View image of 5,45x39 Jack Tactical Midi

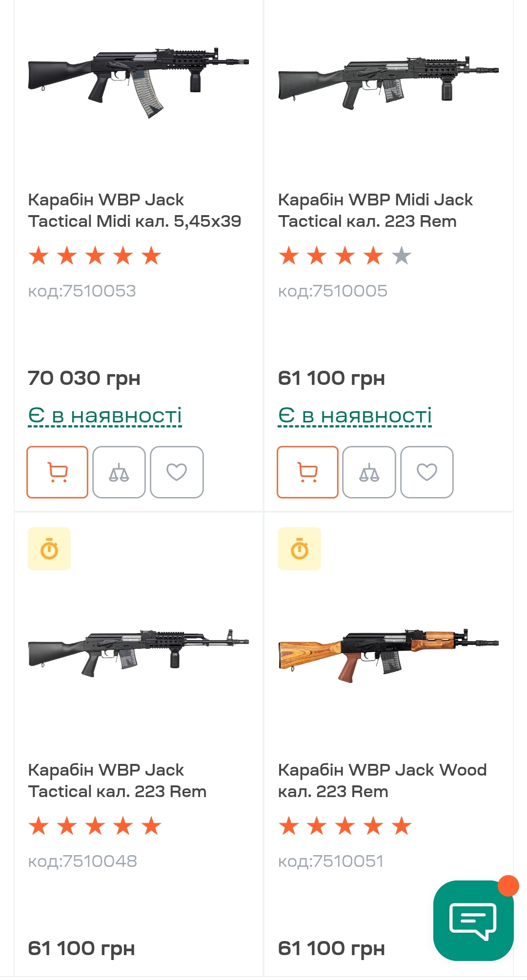pos(139,82)
